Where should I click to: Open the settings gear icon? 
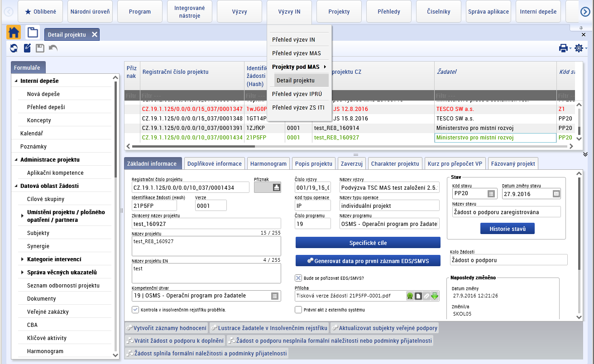(x=579, y=48)
